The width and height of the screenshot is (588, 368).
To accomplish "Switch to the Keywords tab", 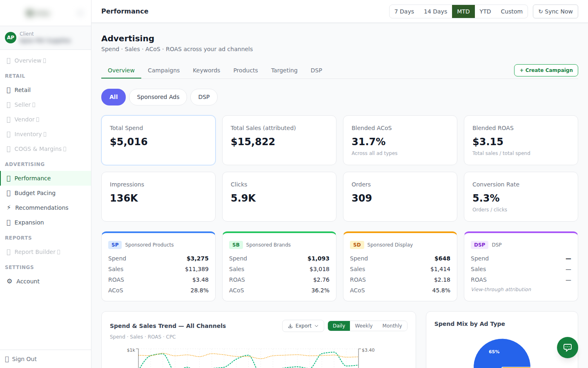I will pos(207,70).
